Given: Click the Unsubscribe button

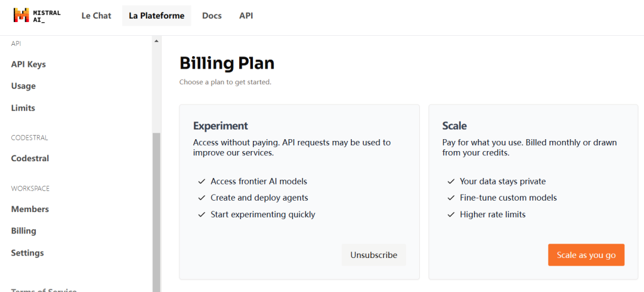Looking at the screenshot, I should point(374,255).
